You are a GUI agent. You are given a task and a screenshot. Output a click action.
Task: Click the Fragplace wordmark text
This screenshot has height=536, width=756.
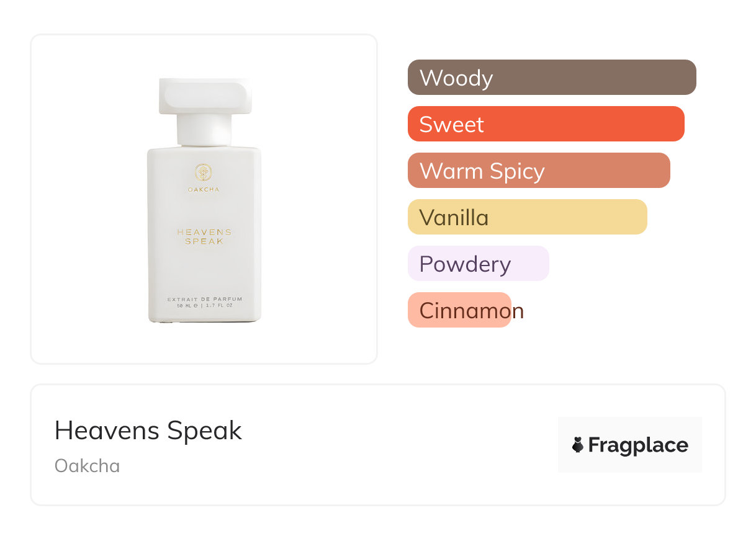(638, 445)
